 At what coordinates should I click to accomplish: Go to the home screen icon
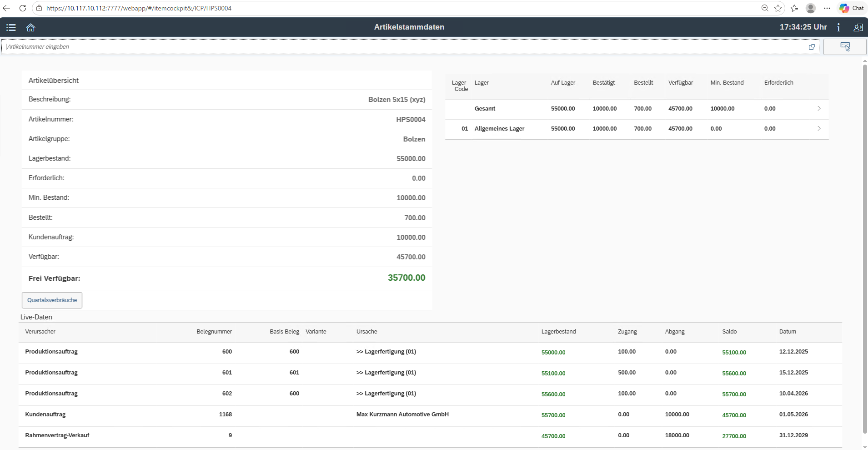coord(30,27)
